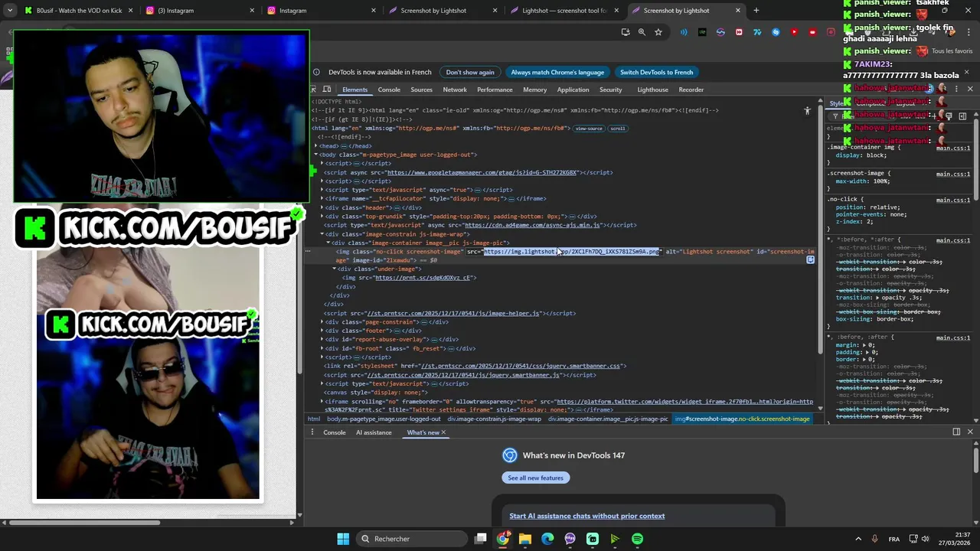Click the drawer dock-side toggle icon
This screenshot has width=980, height=551.
(956, 432)
